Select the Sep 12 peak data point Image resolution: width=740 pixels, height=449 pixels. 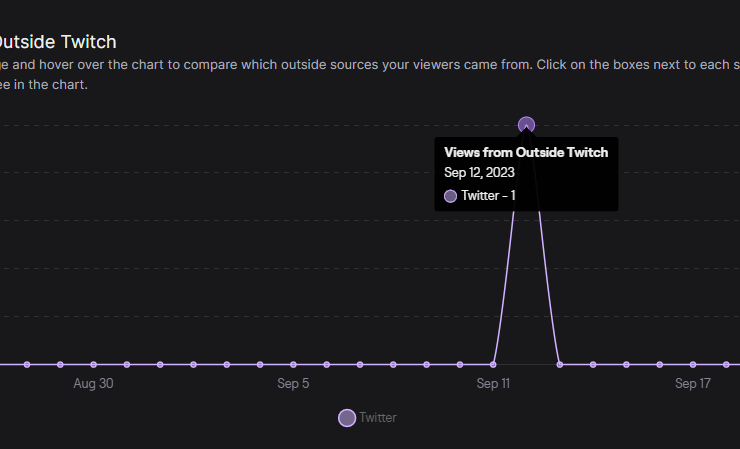[526, 125]
